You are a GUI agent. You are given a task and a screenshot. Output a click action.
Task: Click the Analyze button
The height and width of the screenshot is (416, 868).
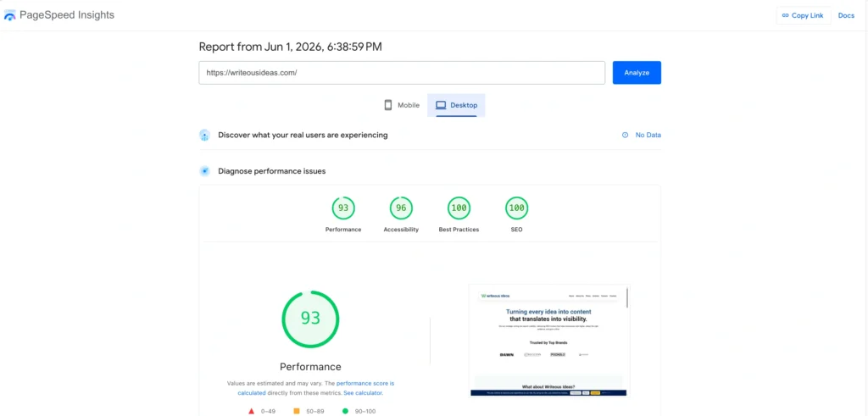637,73
